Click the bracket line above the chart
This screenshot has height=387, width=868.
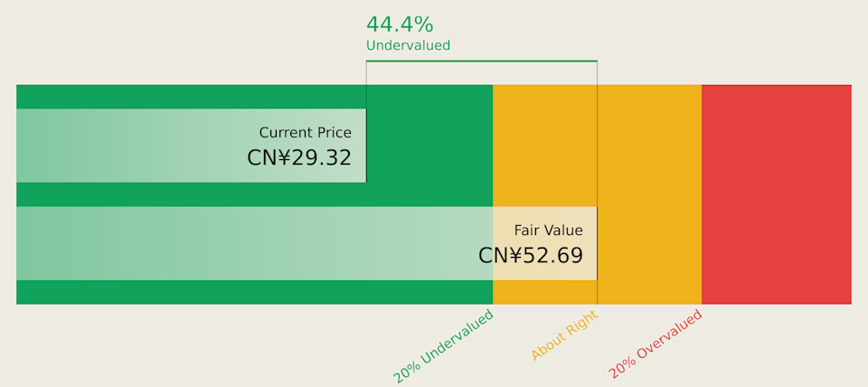click(x=481, y=61)
